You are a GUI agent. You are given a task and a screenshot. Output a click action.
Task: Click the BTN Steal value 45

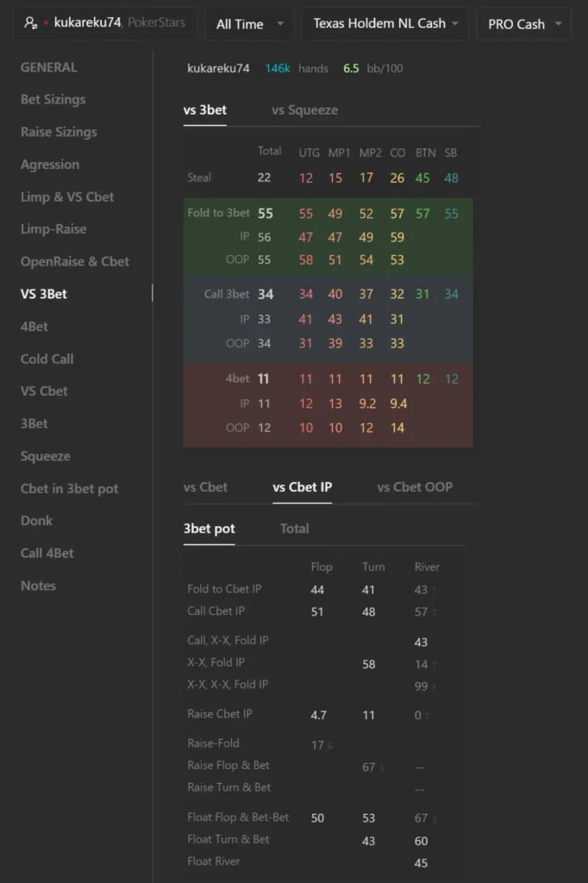[x=422, y=178]
